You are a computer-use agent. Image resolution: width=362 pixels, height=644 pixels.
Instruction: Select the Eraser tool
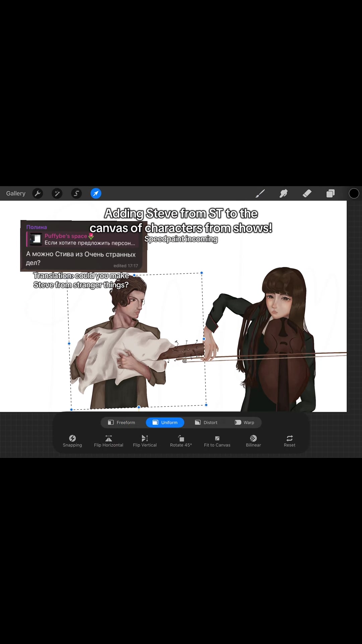307,194
